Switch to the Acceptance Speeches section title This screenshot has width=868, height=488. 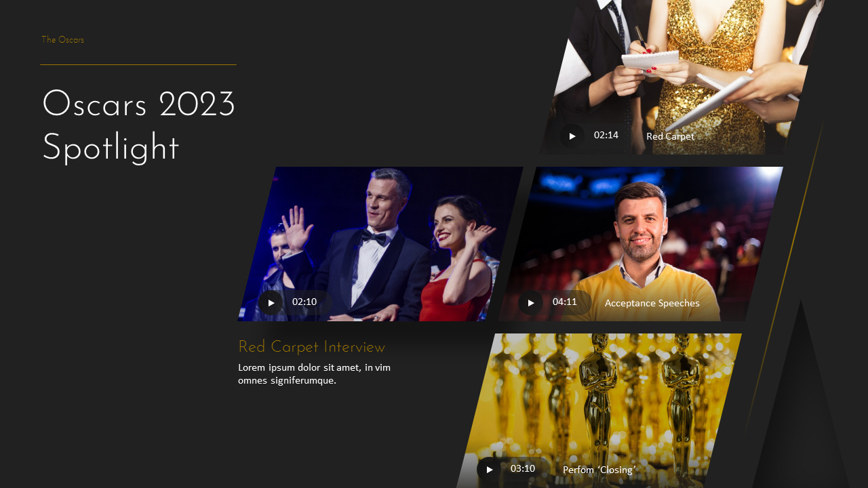[652, 303]
